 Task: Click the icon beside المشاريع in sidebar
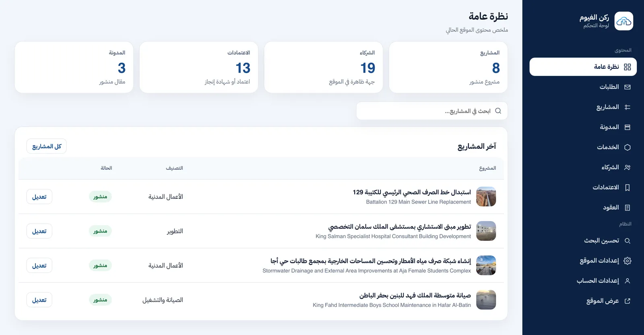627,107
